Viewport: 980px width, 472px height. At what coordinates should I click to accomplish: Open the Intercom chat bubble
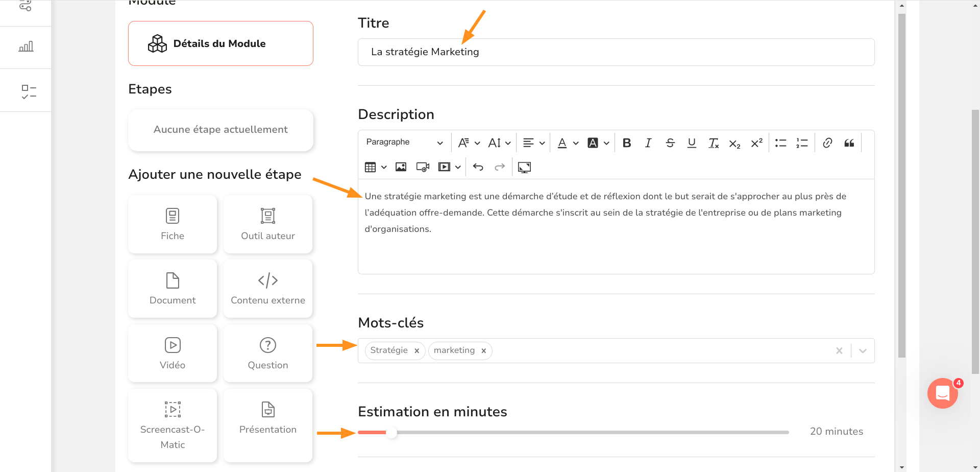pos(943,393)
